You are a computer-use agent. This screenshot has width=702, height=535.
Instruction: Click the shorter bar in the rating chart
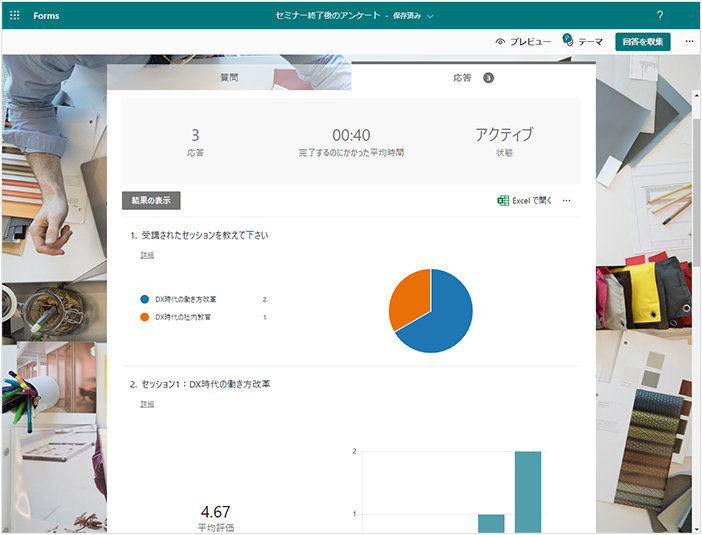coord(491,523)
